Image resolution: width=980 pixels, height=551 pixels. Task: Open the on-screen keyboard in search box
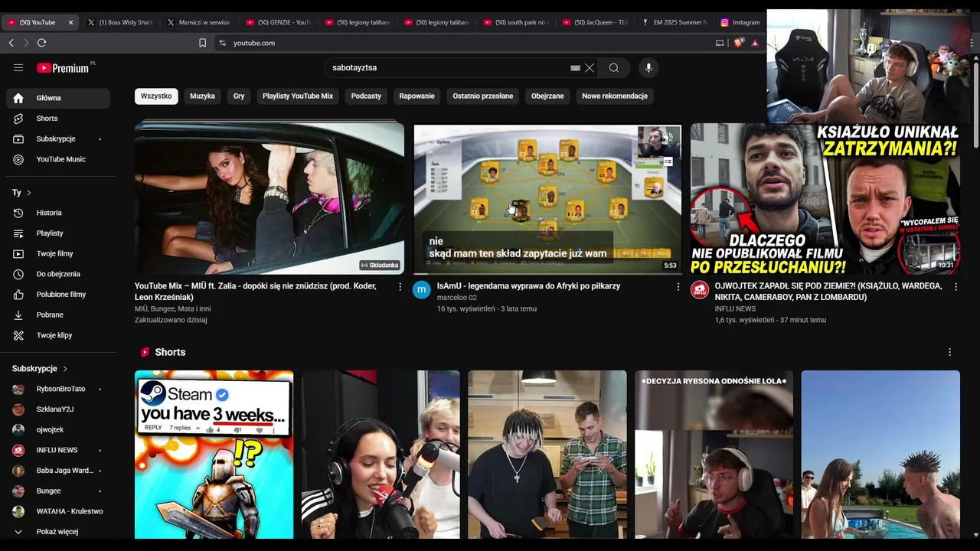click(575, 67)
